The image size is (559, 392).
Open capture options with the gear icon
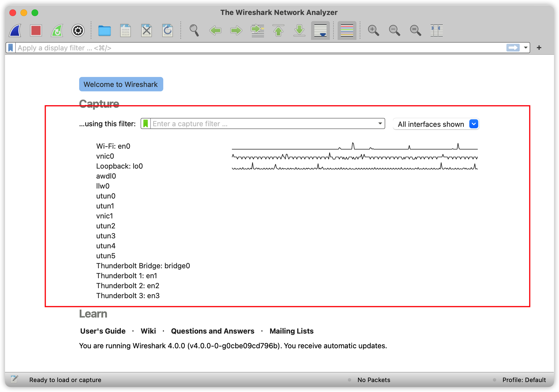[x=78, y=30]
